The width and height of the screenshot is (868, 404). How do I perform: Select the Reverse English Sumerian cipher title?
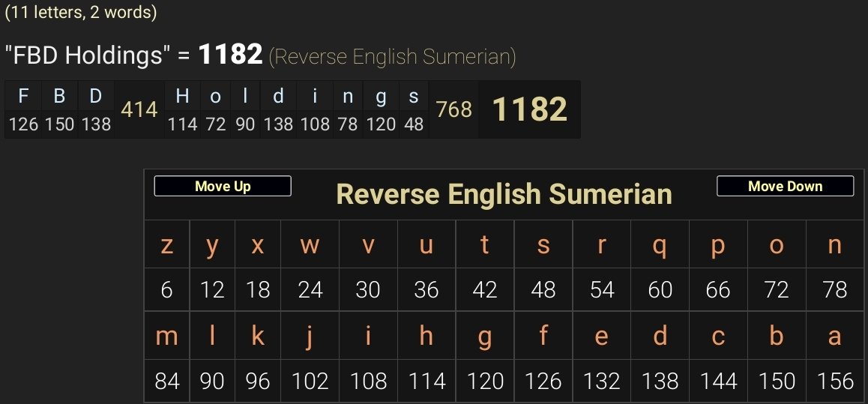point(504,194)
